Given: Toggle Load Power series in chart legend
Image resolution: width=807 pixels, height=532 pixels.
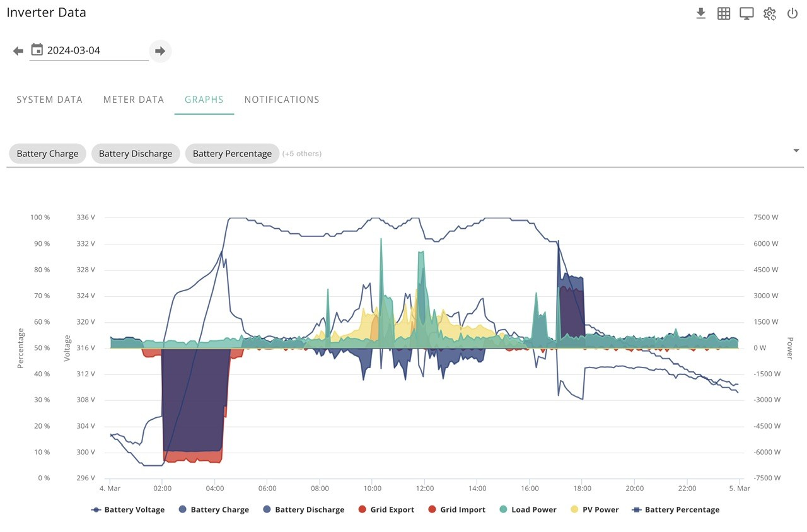Looking at the screenshot, I should coord(528,509).
